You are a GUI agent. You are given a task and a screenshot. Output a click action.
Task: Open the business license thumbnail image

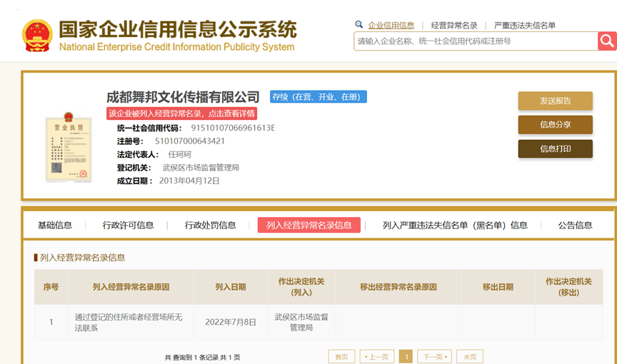[69, 148]
